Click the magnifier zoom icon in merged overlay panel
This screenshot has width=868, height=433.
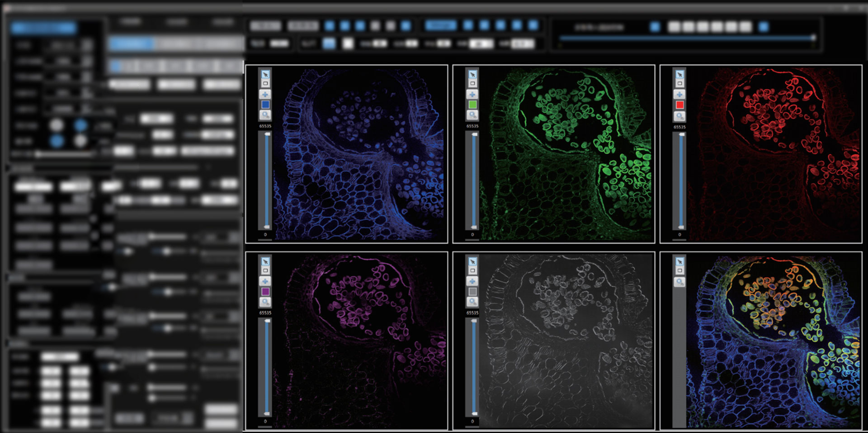679,282
